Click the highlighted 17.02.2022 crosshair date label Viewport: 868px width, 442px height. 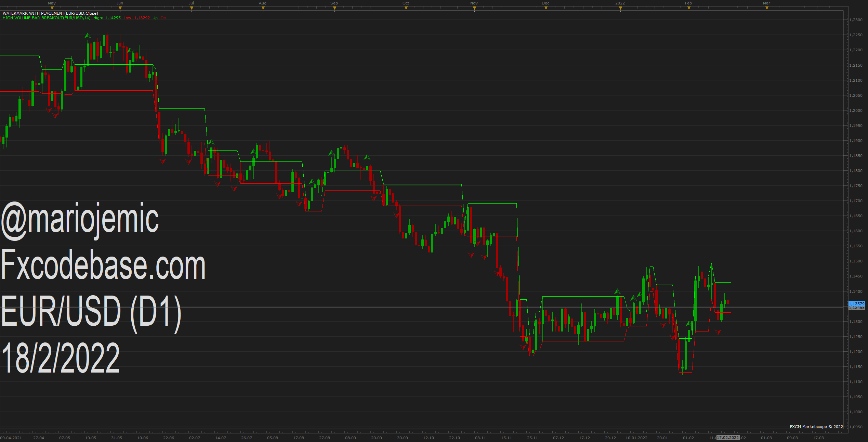(728, 438)
